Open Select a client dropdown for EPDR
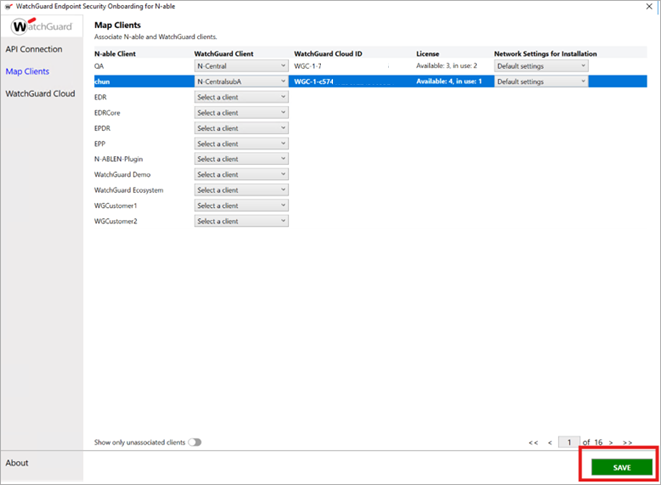 pyautogui.click(x=241, y=128)
